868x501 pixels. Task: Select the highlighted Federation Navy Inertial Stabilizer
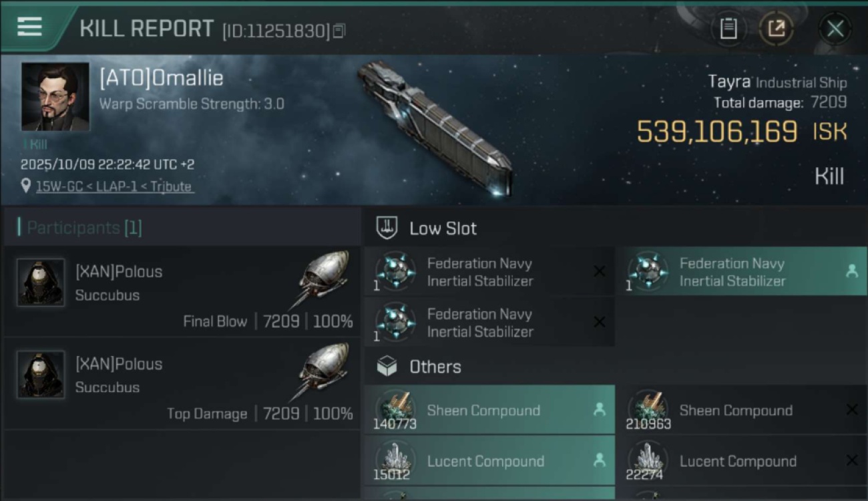click(740, 272)
